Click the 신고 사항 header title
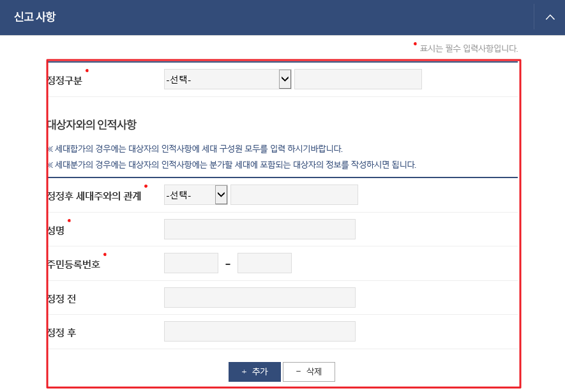565x392 pixels. pos(35,17)
